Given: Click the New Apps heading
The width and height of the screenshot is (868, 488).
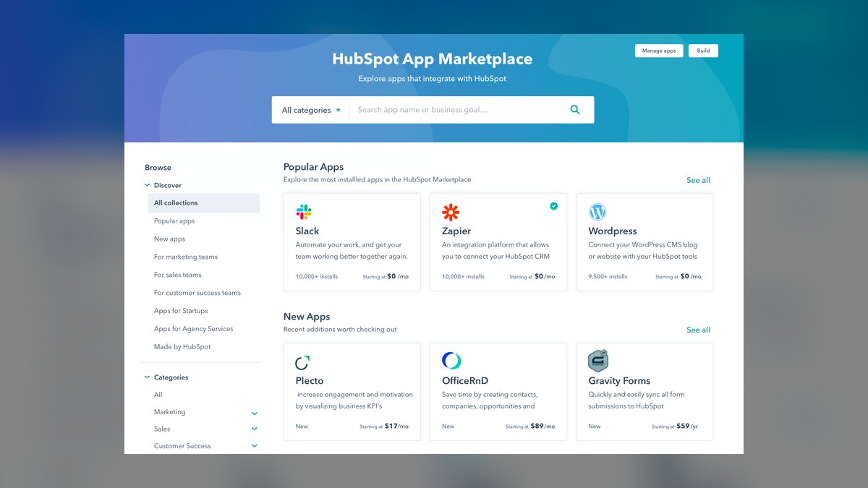Looking at the screenshot, I should pos(307,317).
